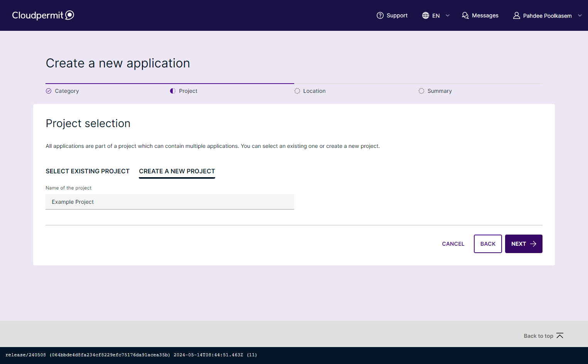Click the dotted Summary step circle icon
The image size is (588, 364).
[421, 91]
